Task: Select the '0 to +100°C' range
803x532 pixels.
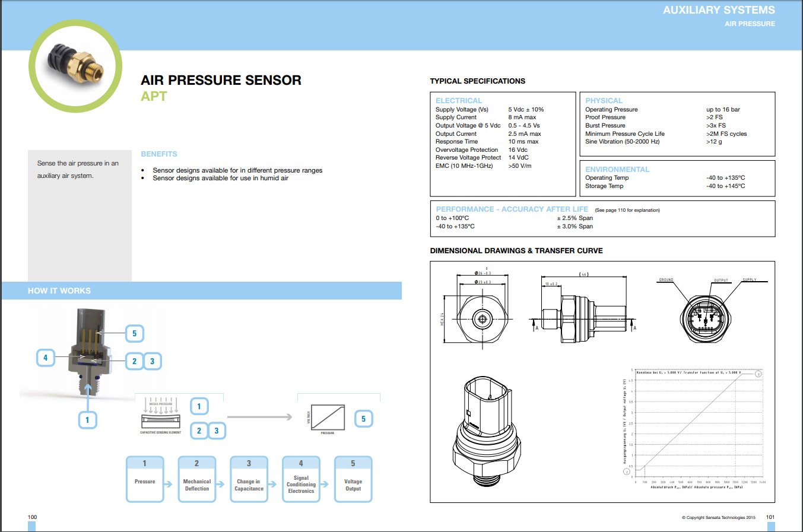Action: coord(452,218)
